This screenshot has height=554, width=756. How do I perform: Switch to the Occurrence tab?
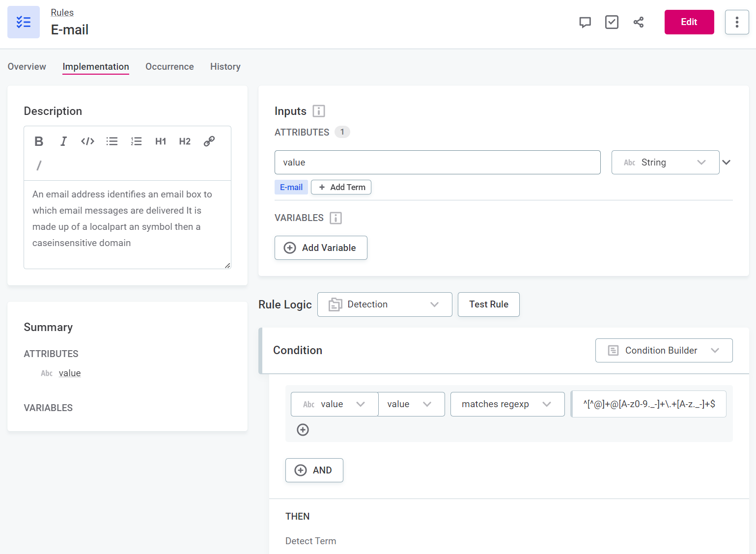click(x=169, y=67)
